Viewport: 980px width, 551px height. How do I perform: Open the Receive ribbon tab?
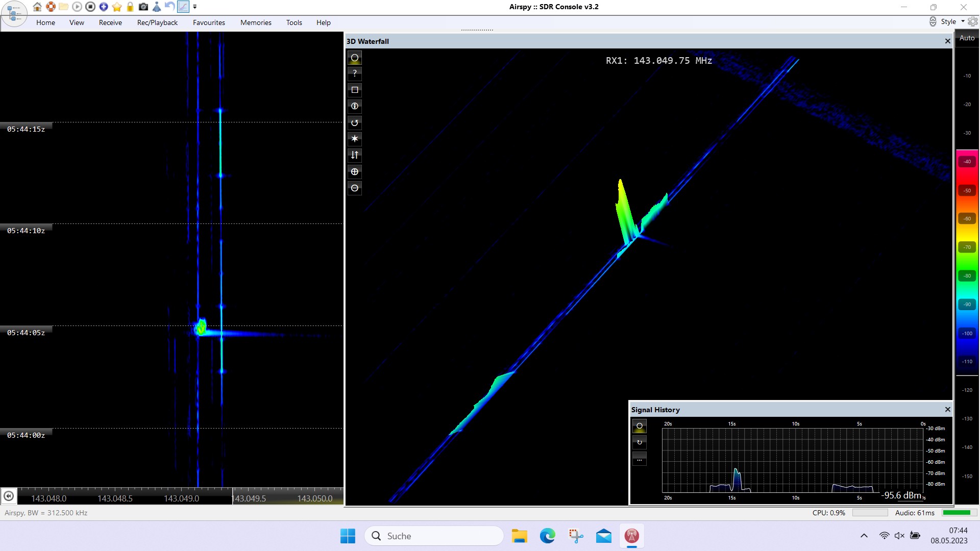click(110, 22)
